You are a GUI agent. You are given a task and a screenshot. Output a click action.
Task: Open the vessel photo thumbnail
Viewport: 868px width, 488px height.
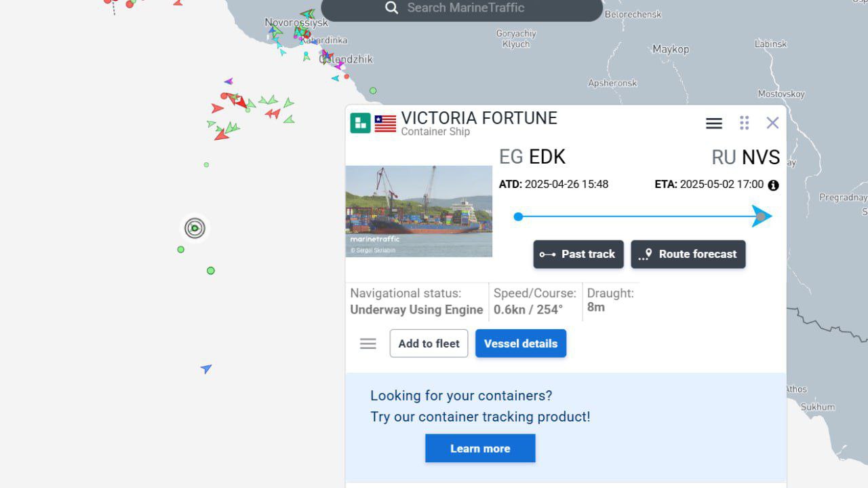pos(418,211)
